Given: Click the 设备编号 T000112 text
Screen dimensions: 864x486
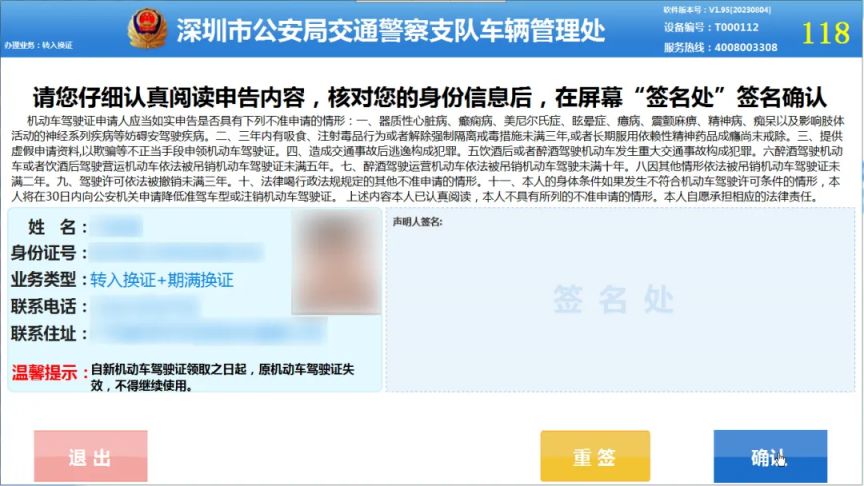Looking at the screenshot, I should 711,27.
